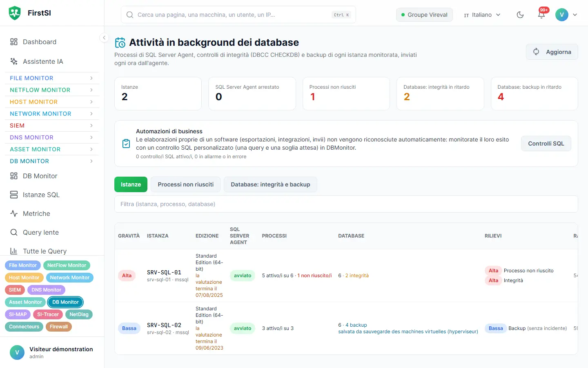Viewport: 588px width, 368px height.
Task: Click the '1 non riuscito/i' text
Action: [314, 276]
